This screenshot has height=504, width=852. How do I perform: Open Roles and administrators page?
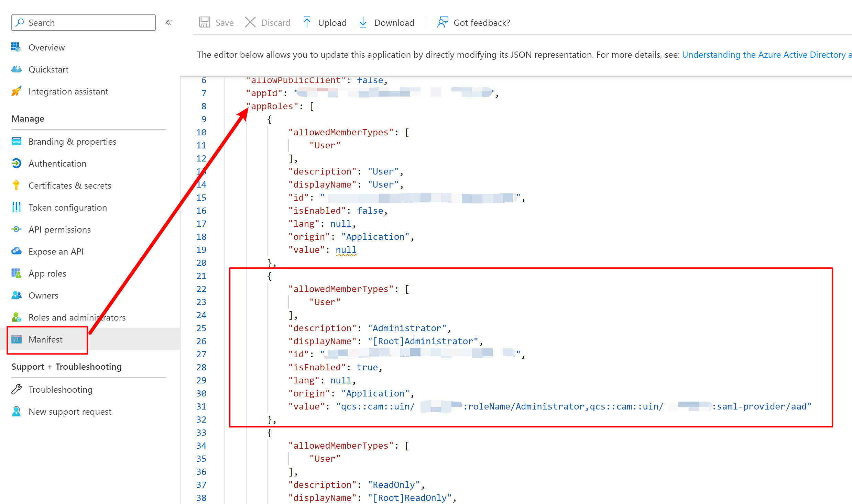pyautogui.click(x=77, y=317)
